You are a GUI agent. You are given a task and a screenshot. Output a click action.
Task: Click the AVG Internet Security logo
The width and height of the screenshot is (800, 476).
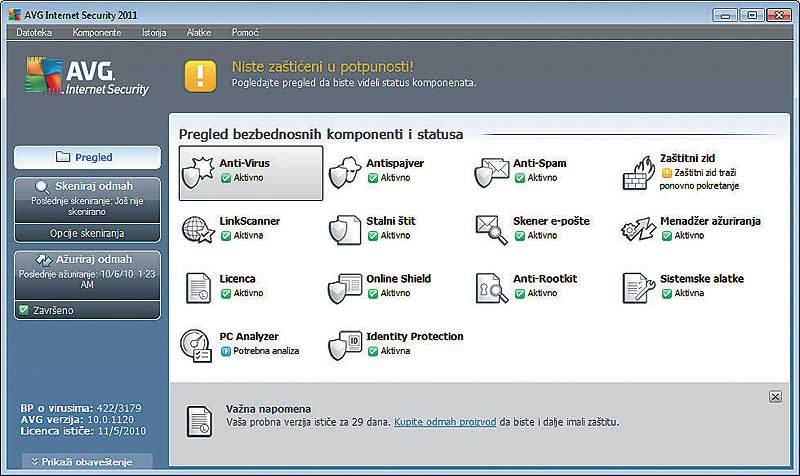coord(87,77)
